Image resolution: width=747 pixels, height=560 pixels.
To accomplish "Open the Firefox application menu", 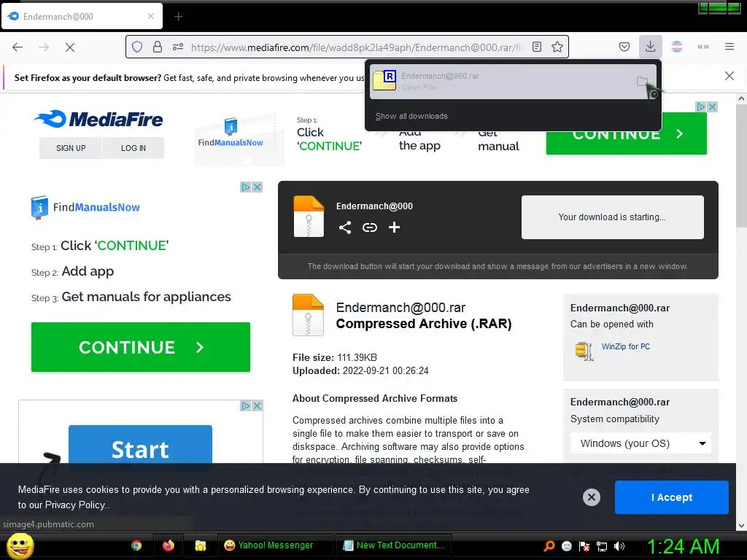I will 729,47.
